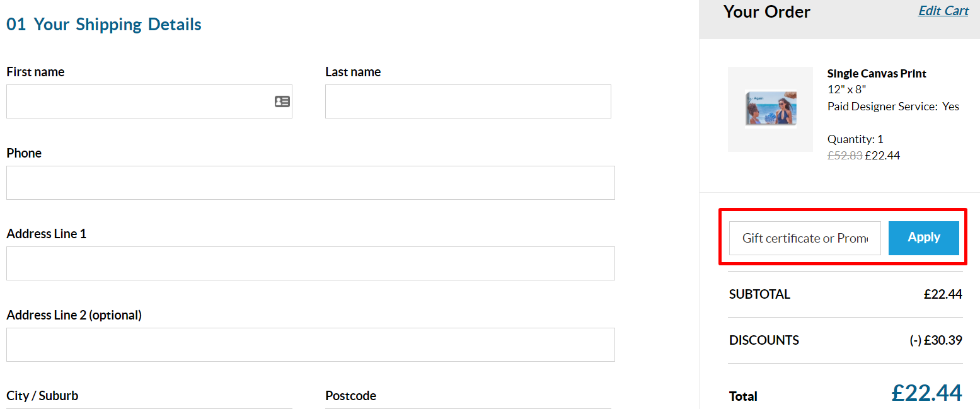Screen dimensions: 980x409
Task: Click into the Last name field
Action: [468, 101]
